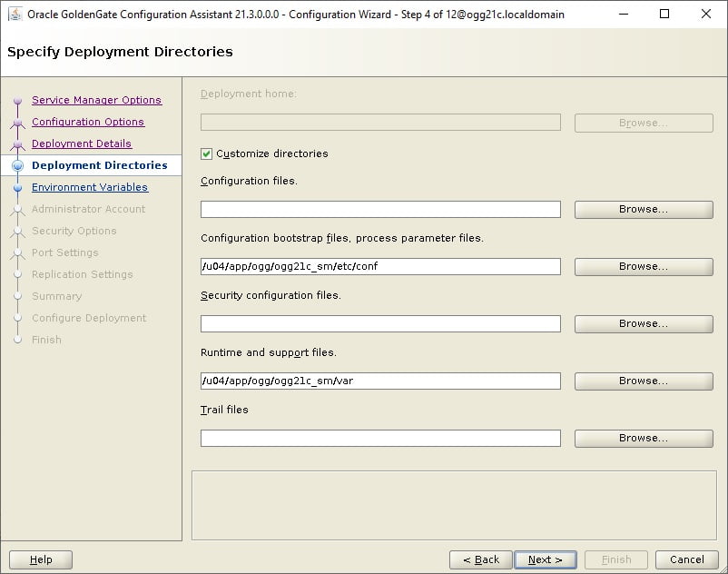Return to Deployment Details step
Screen dimensions: 728x574
point(82,143)
